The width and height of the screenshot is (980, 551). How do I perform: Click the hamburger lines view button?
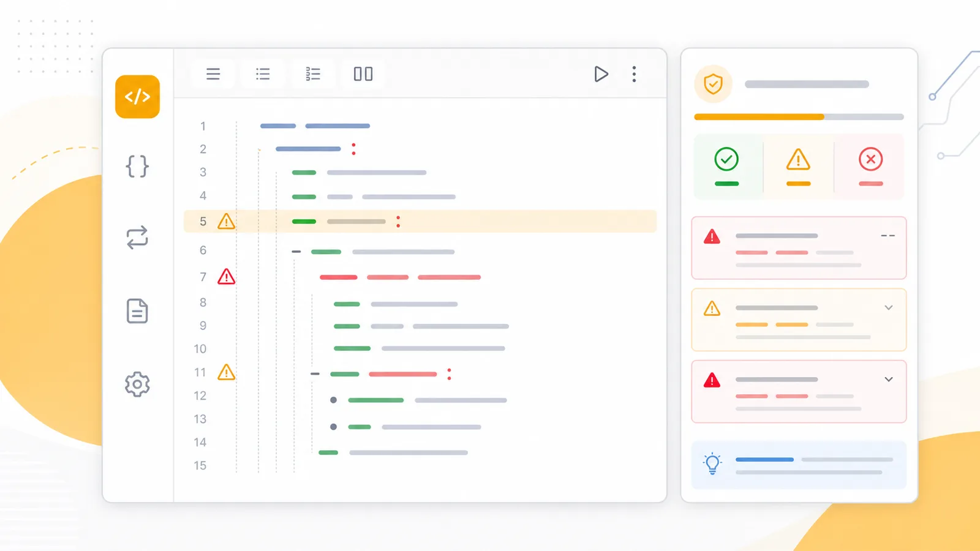tap(213, 74)
